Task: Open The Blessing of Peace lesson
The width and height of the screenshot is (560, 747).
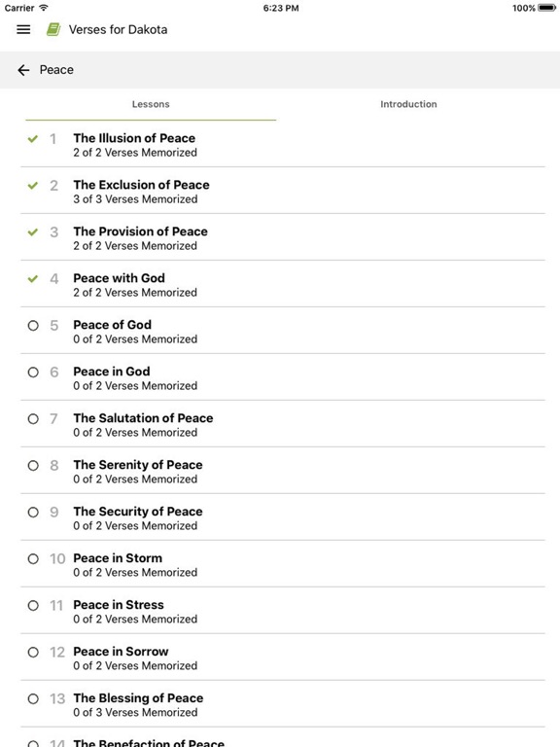Action: point(283,704)
